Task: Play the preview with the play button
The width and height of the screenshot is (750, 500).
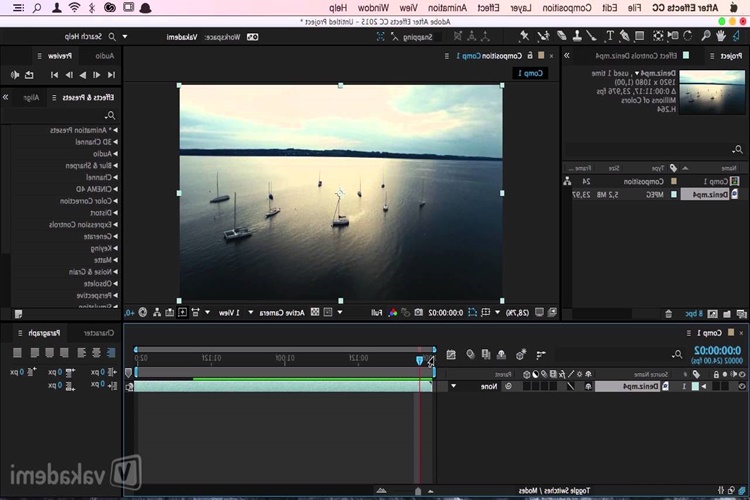Action: [83, 75]
